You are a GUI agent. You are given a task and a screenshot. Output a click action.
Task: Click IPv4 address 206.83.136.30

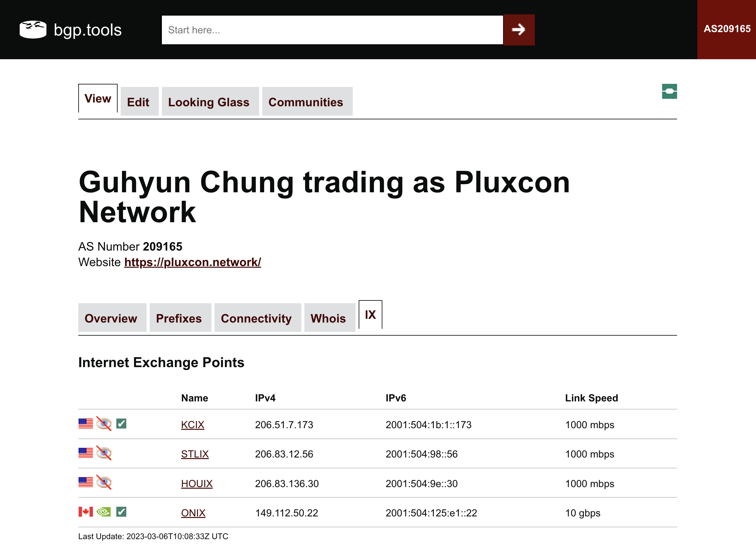click(287, 484)
